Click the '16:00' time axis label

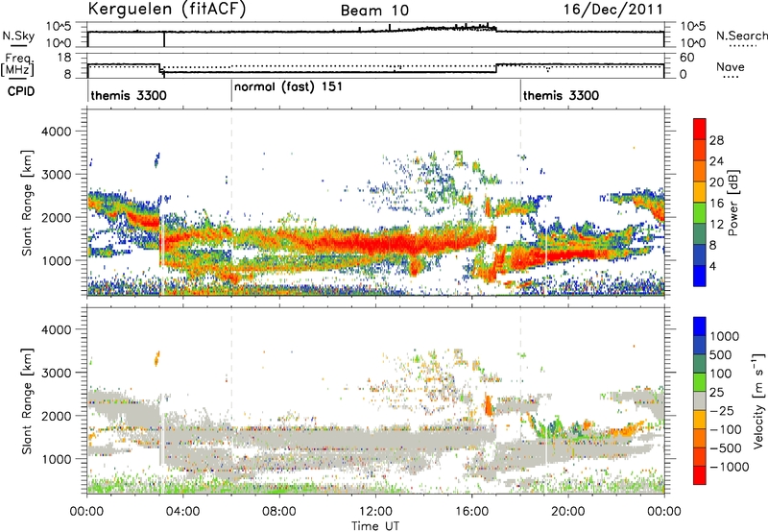(x=471, y=512)
